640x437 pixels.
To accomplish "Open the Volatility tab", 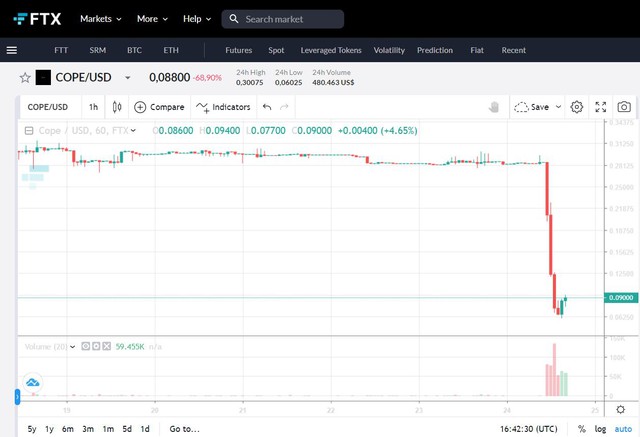I will pyautogui.click(x=389, y=50).
